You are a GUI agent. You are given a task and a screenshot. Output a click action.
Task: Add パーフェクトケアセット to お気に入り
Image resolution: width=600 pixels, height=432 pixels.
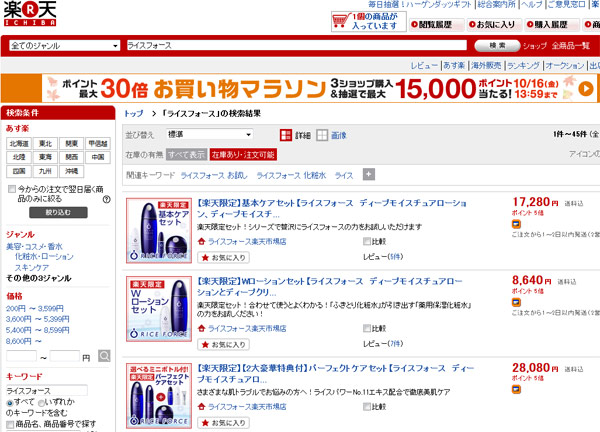click(223, 423)
